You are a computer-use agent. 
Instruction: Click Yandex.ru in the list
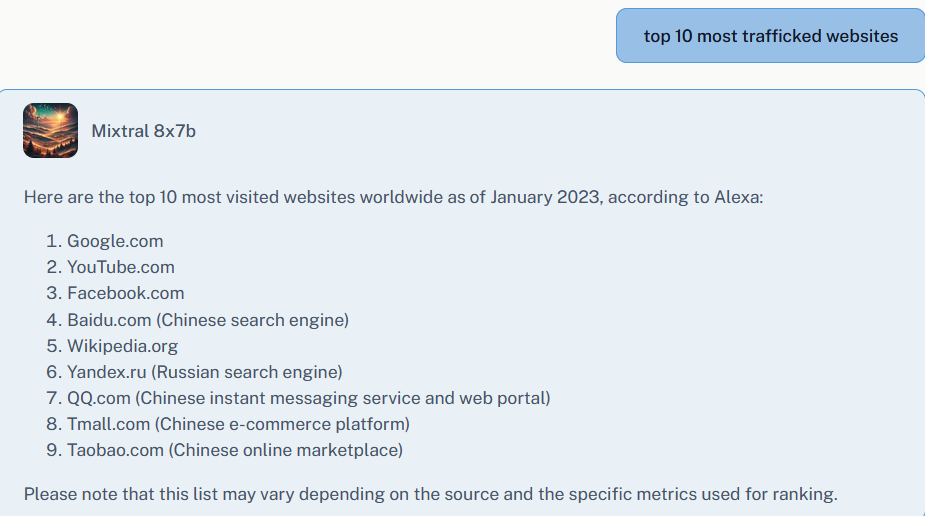pos(107,372)
